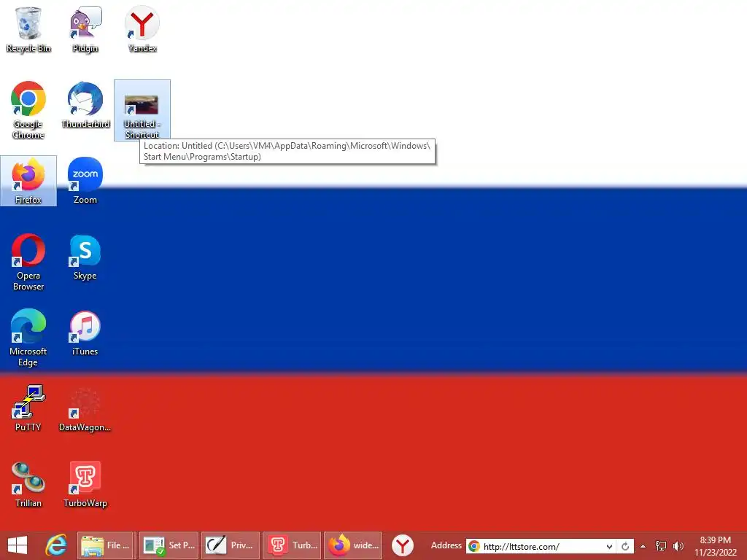747x560 pixels.
Task: Open the Thunderbird desktop shortcut
Action: 85,105
